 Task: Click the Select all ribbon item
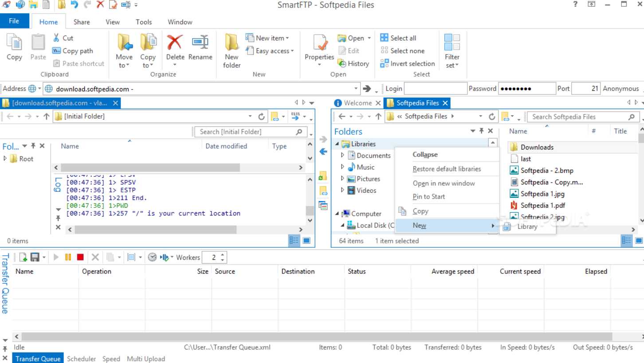[398, 38]
